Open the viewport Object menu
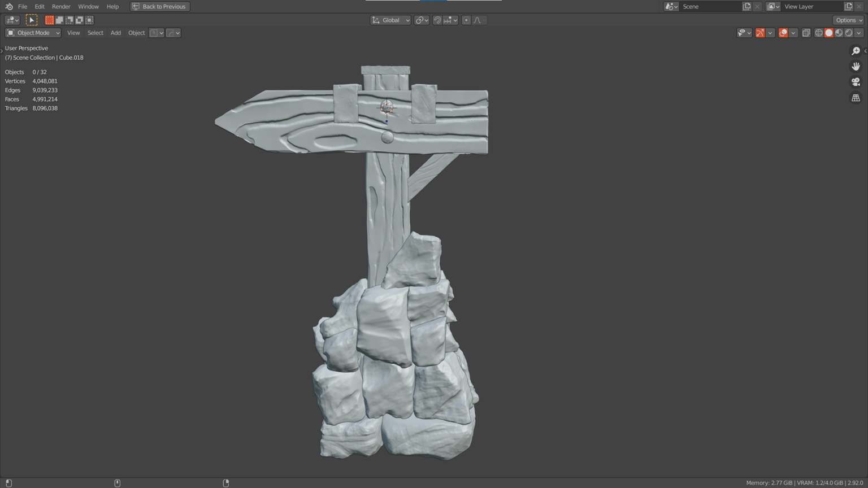 click(x=136, y=33)
